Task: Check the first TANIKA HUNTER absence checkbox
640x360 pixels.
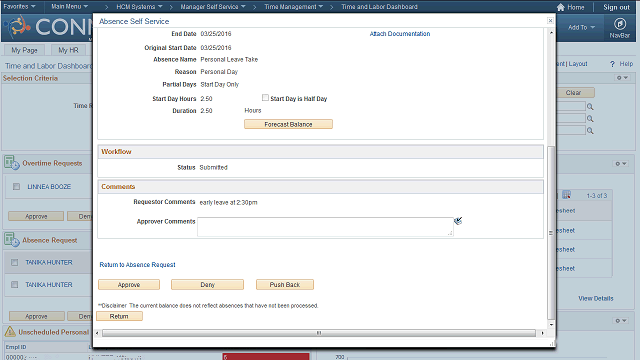Action: coord(15,262)
